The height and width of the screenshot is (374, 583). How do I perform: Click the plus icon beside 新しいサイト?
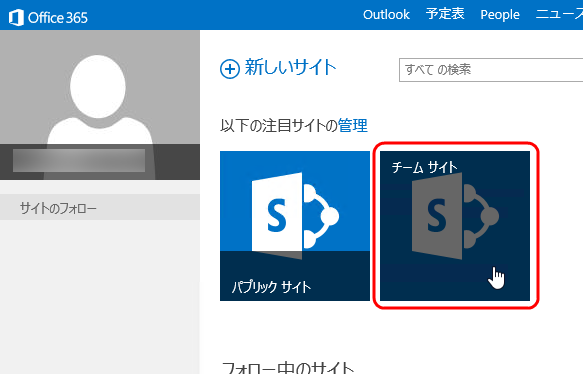pos(229,69)
